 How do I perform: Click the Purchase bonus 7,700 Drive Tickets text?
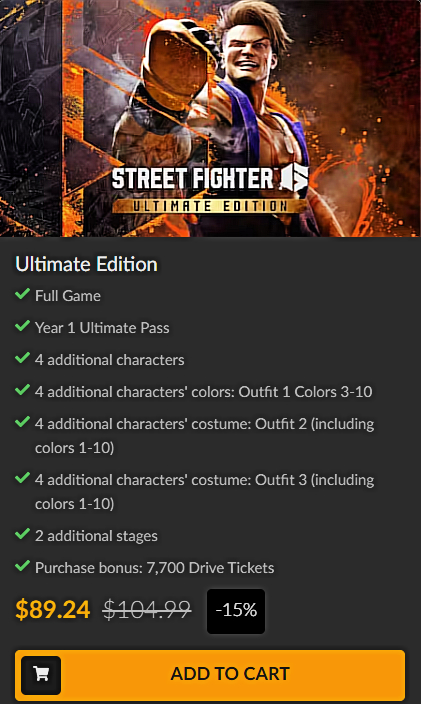[154, 568]
